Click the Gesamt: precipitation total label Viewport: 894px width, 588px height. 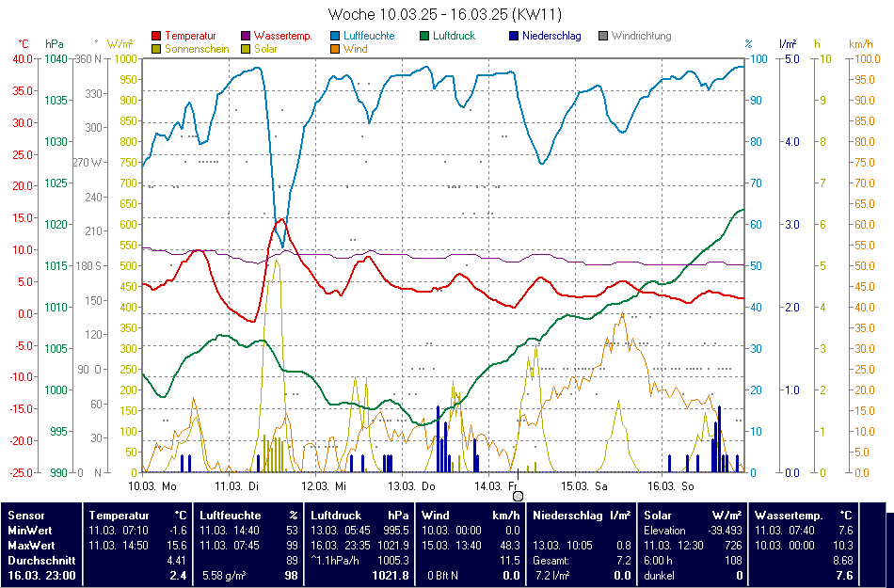551,561
